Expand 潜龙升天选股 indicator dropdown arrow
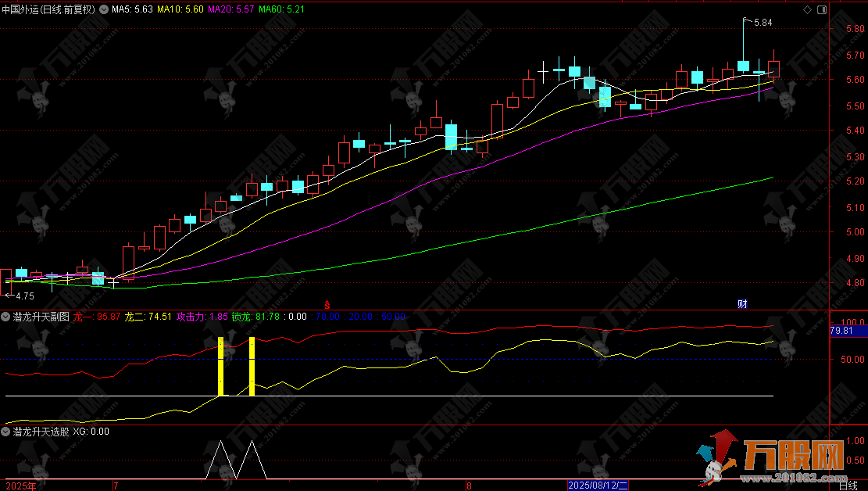Image resolution: width=868 pixels, height=491 pixels. coord(5,431)
